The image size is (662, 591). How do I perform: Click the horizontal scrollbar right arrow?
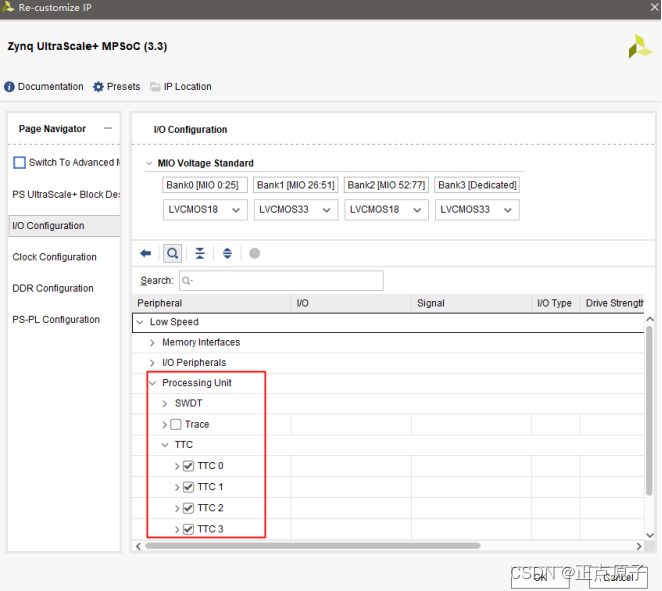[x=639, y=546]
